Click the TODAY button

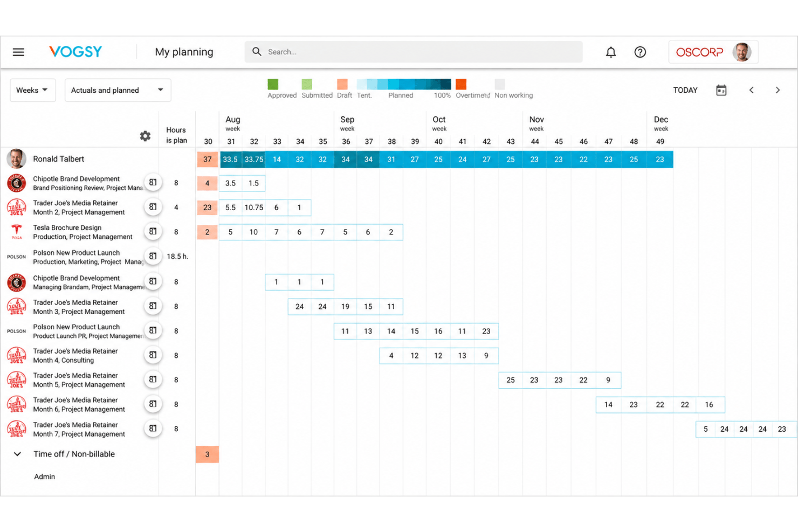coord(685,90)
